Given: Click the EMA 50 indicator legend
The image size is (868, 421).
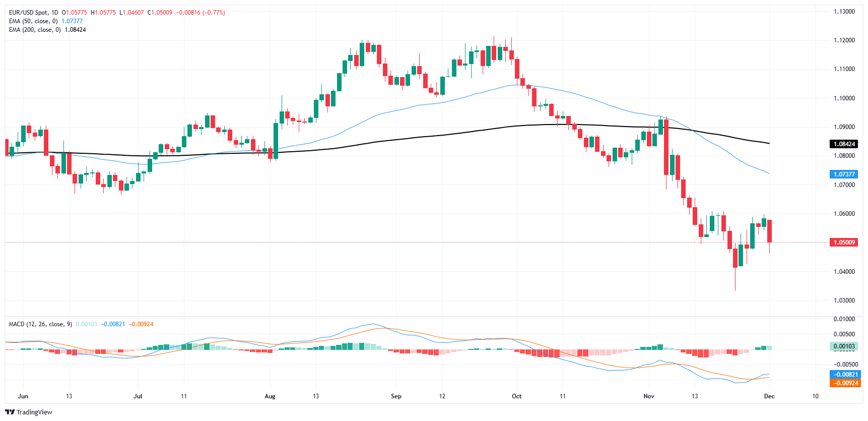Looking at the screenshot, I should [33, 21].
